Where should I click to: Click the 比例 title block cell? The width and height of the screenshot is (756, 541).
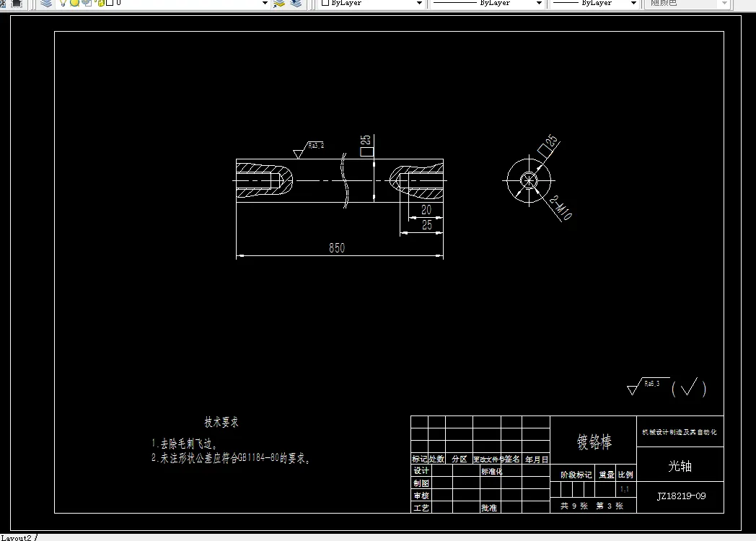click(625, 475)
